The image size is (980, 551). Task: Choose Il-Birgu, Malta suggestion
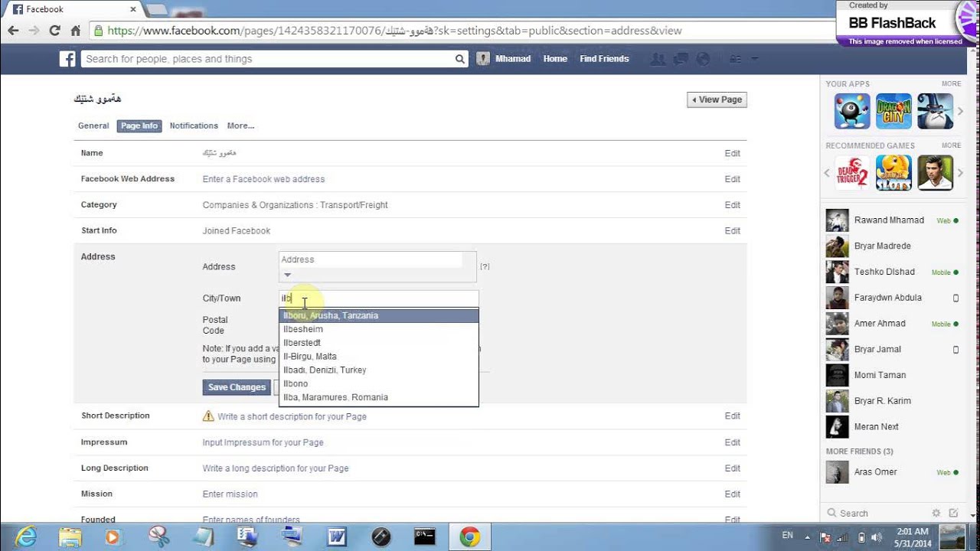click(x=379, y=357)
